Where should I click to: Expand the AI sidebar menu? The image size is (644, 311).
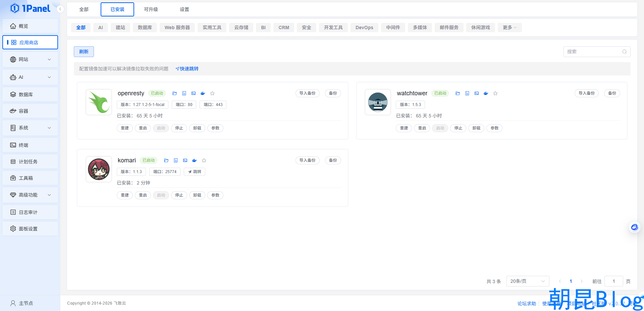(30, 77)
